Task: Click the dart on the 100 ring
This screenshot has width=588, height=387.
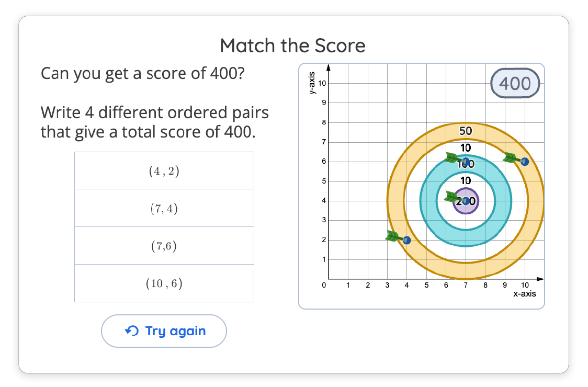Action: pyautogui.click(x=457, y=160)
